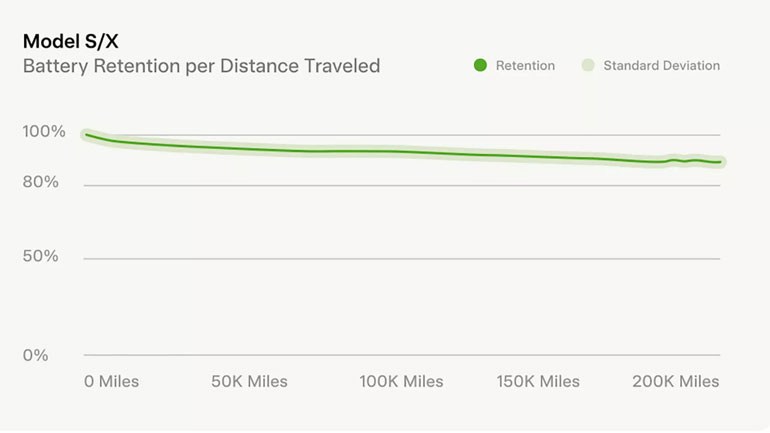Click the 0% baseline gridline

[x=400, y=355]
